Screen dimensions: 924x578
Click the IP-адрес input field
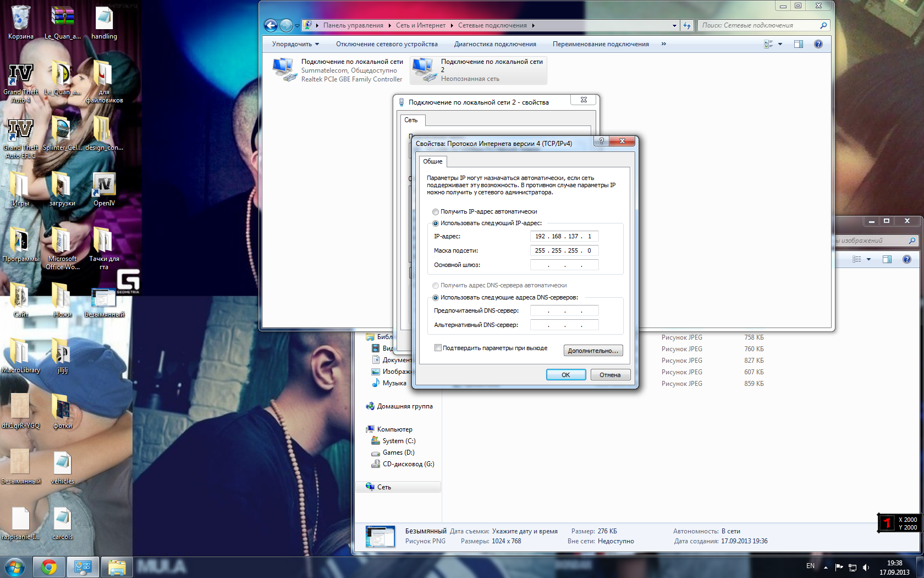coord(564,236)
